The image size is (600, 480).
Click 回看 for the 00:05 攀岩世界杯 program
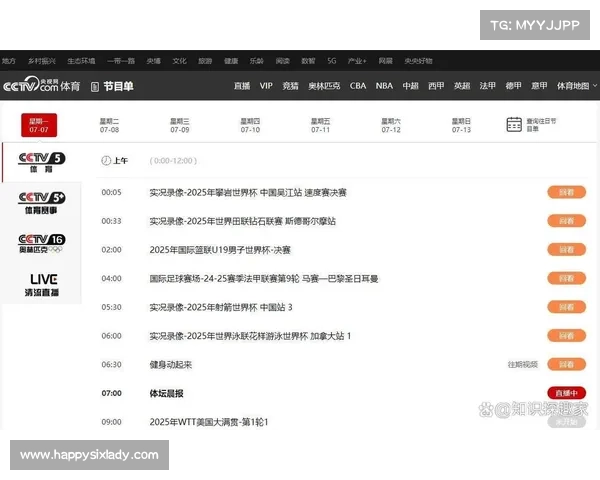(x=566, y=192)
